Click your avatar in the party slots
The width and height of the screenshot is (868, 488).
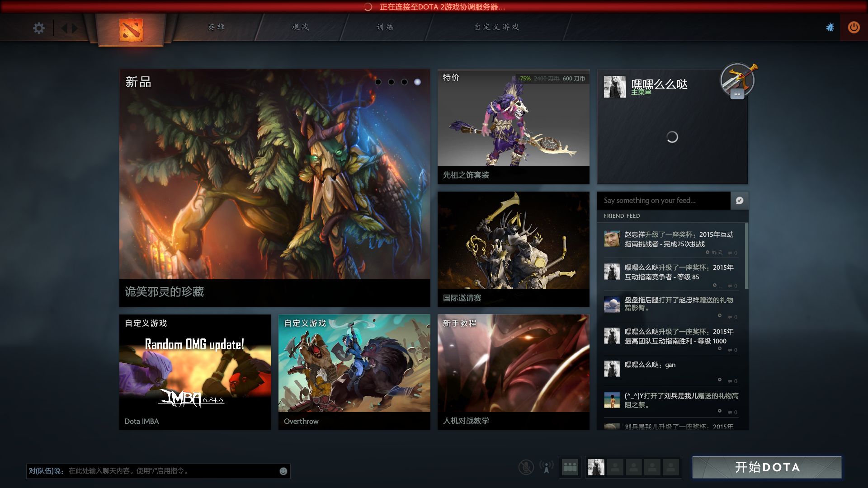pyautogui.click(x=596, y=467)
